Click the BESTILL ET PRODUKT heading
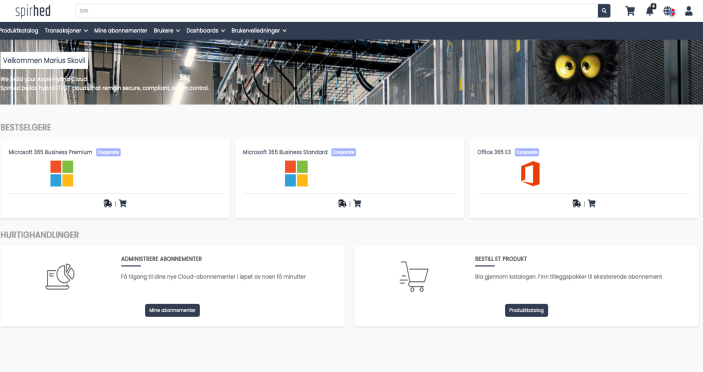The image size is (703, 372). point(501,259)
